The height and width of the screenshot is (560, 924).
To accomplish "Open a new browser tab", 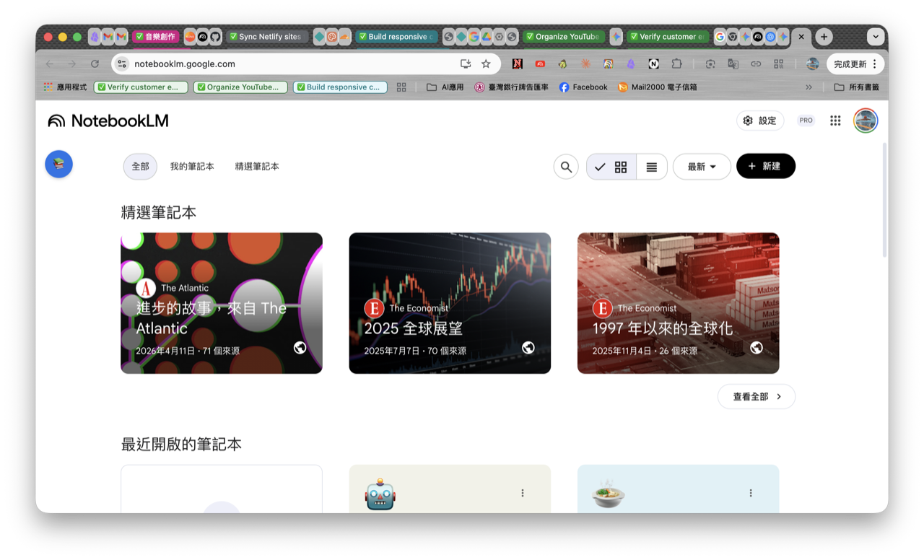I will click(x=824, y=37).
